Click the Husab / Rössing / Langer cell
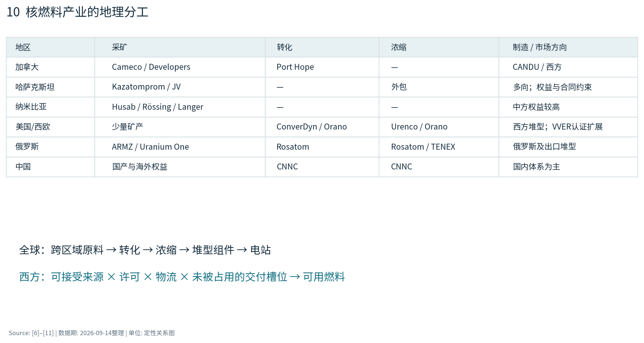 [x=180, y=107]
